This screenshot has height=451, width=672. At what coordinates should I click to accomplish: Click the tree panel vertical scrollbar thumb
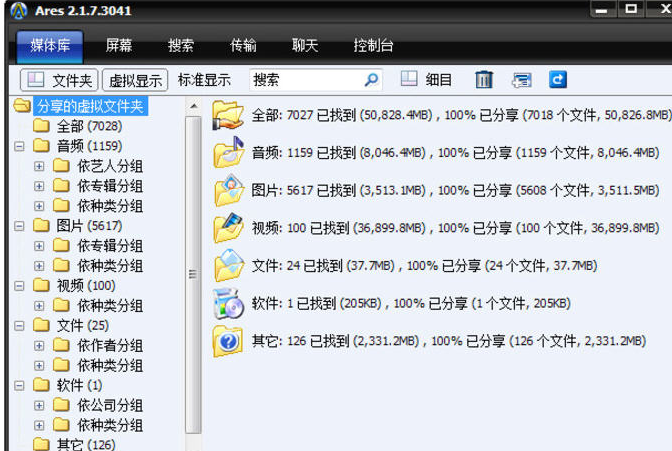click(x=193, y=274)
